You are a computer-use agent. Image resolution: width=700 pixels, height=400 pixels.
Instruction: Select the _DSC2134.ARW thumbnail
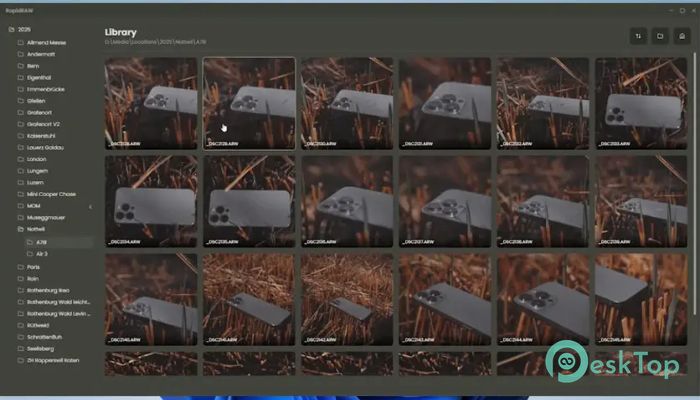(151, 201)
